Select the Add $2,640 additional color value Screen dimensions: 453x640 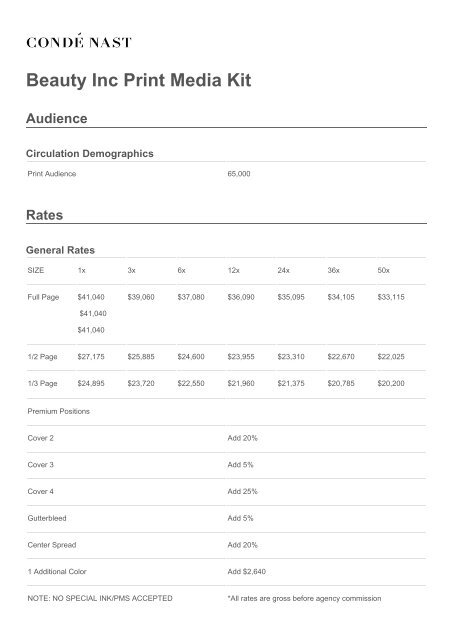(246, 571)
